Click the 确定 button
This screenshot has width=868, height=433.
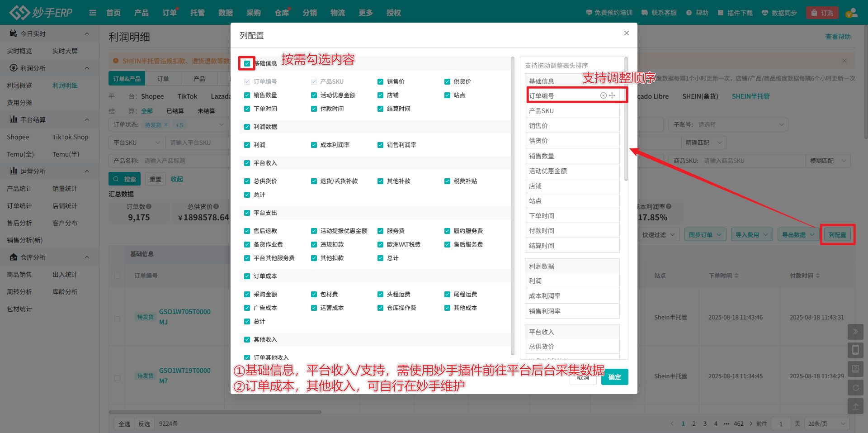click(614, 377)
